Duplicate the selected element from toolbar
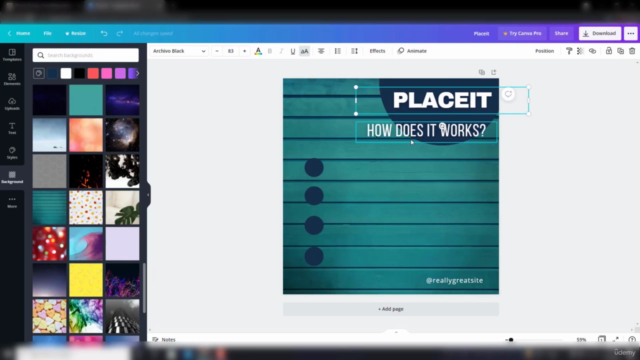The height and width of the screenshot is (360, 640). coord(620,51)
